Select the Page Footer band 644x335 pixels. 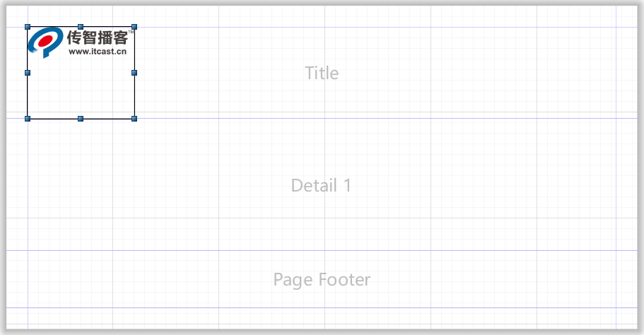(322, 280)
